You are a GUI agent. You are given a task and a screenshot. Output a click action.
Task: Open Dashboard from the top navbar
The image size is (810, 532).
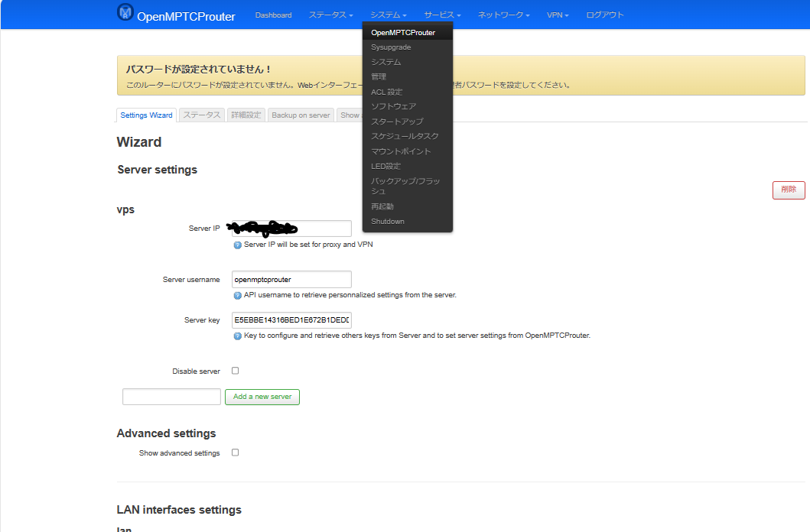click(273, 15)
